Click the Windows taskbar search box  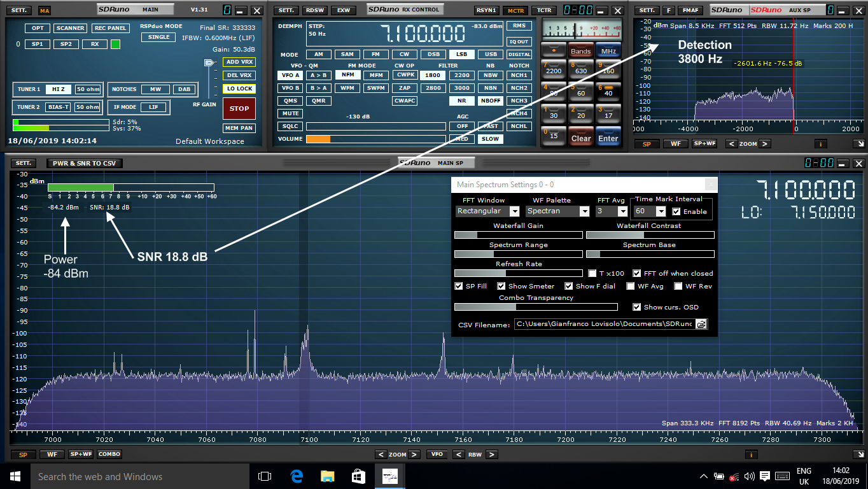pyautogui.click(x=139, y=476)
